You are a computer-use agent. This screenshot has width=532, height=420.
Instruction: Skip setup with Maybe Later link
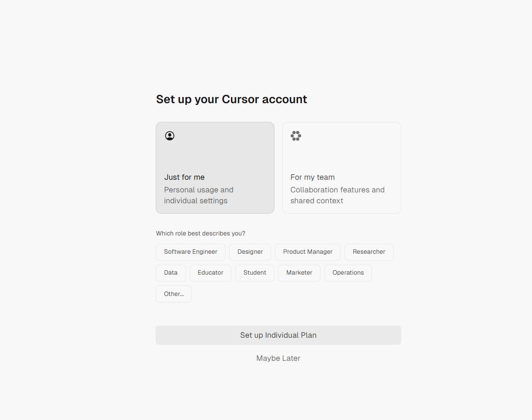tap(278, 358)
